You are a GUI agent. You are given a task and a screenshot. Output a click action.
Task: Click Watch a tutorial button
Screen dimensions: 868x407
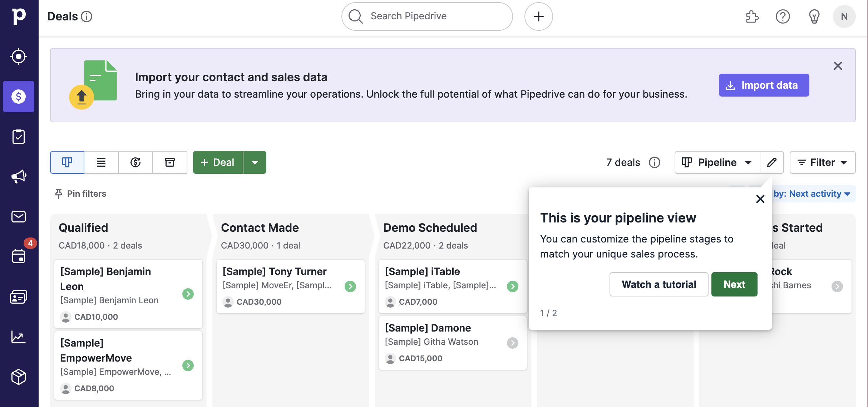pos(659,284)
